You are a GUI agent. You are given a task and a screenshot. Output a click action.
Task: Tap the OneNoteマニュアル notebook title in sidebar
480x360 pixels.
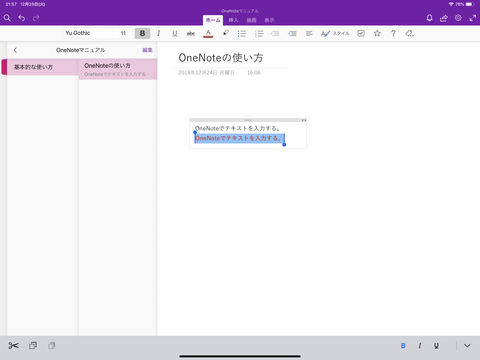tap(80, 50)
